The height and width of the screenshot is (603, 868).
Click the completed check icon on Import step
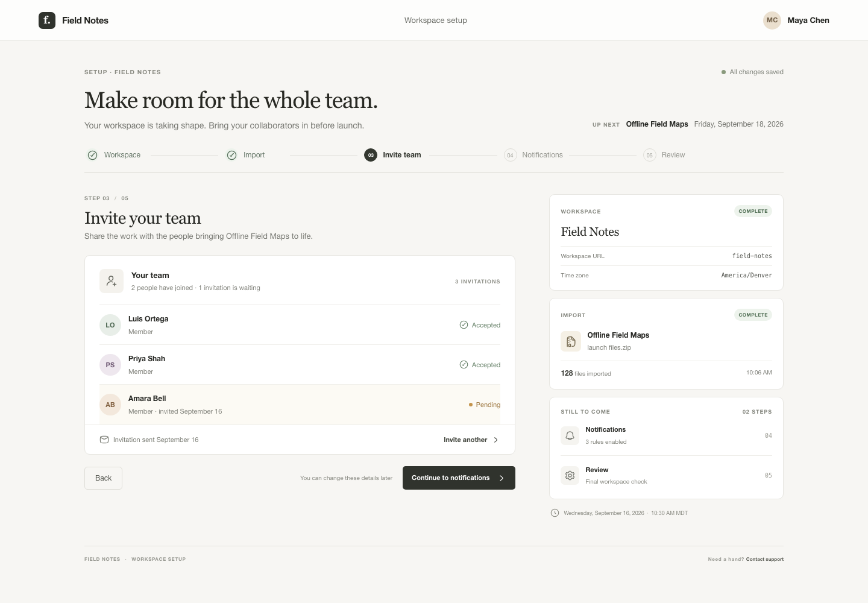[231, 155]
